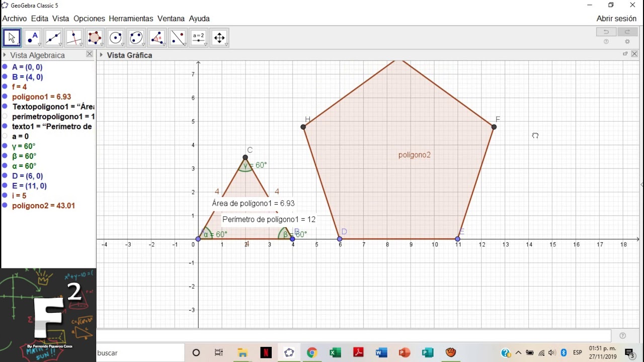Open the Archivo menu

point(14,19)
